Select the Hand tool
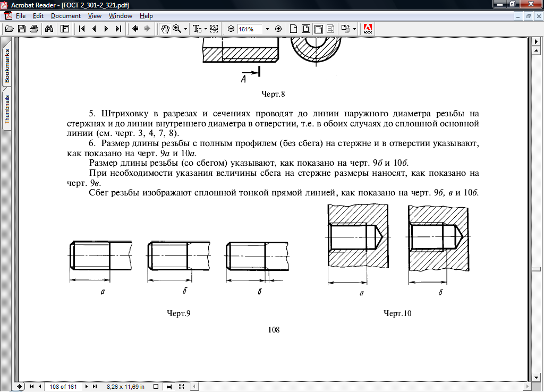This screenshot has width=544, height=392. tap(165, 29)
